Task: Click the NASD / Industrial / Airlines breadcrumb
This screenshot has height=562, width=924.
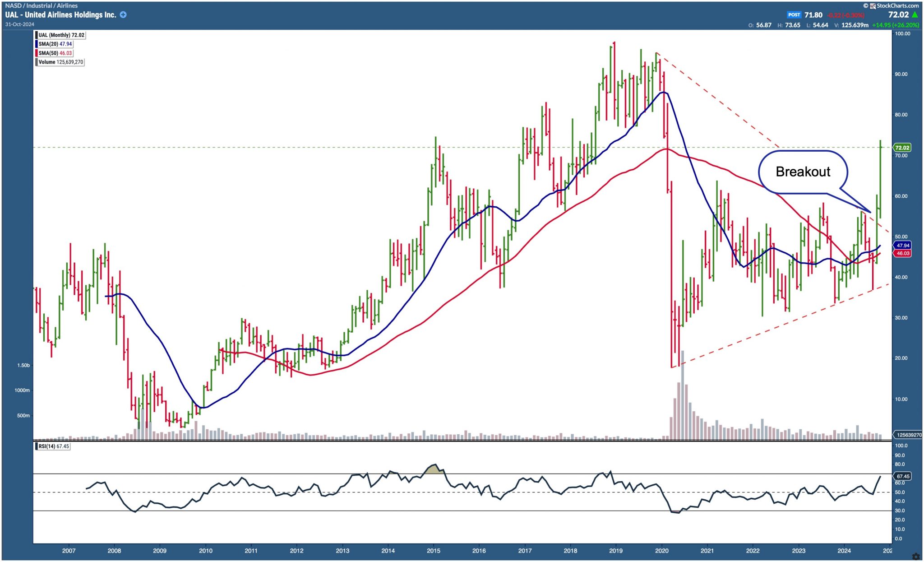Action: (42, 6)
